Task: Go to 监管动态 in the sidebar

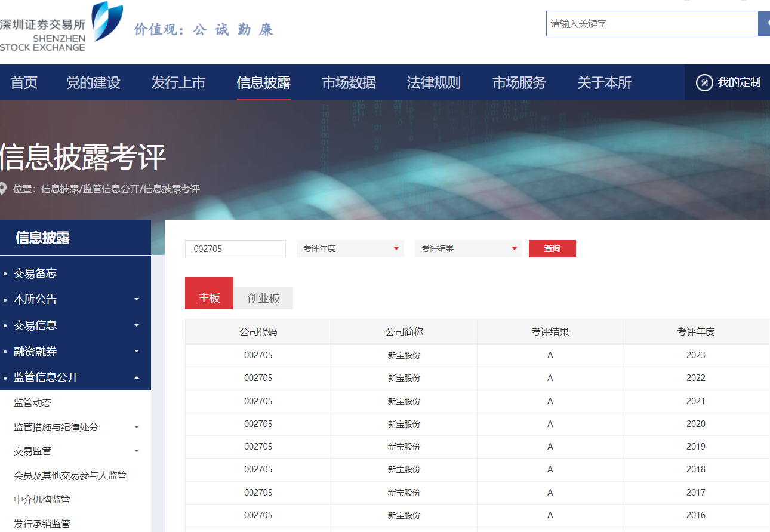Action: [x=33, y=403]
